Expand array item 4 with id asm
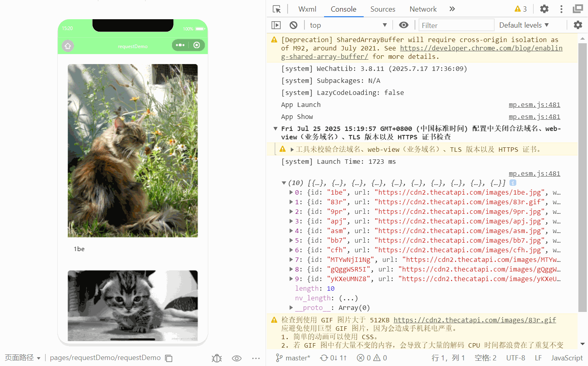The height and width of the screenshot is (366, 588). pos(291,231)
